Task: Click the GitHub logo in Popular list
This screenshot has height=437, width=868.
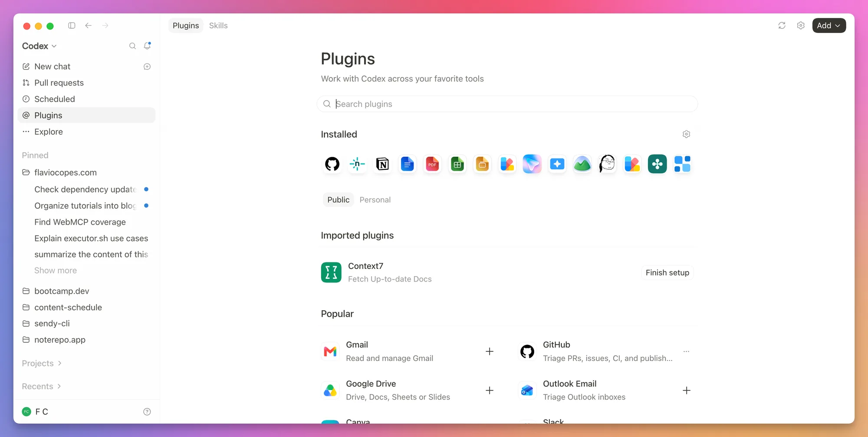Action: [527, 351]
